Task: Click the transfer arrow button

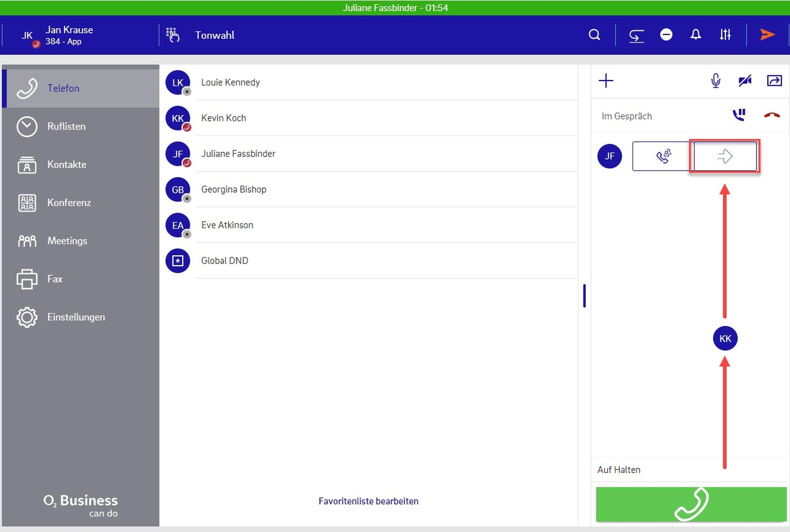Action: tap(725, 156)
